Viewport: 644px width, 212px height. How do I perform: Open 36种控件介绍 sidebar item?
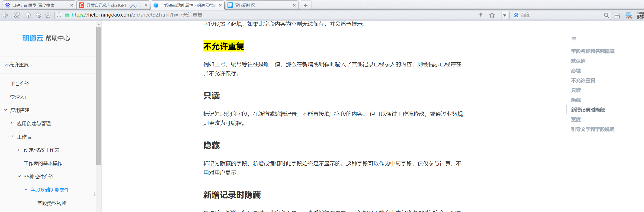pyautogui.click(x=39, y=176)
